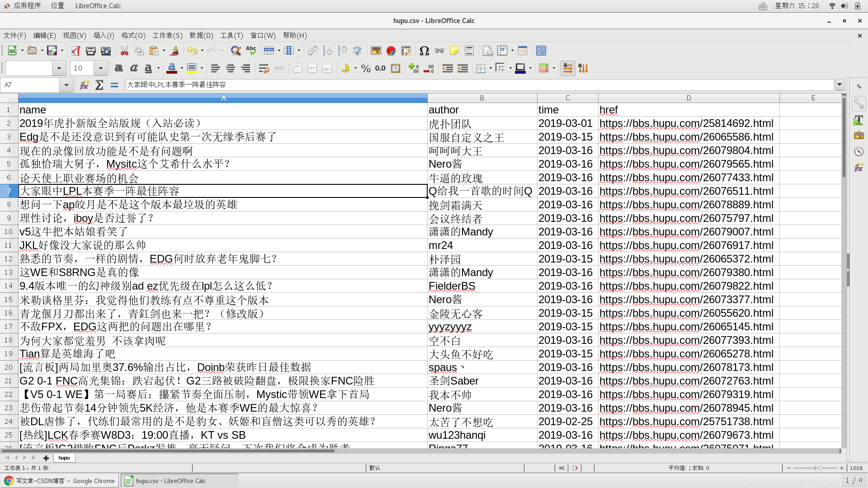Toggle italic formatting
Image resolution: width=868 pixels, height=488 pixels.
coord(134,68)
